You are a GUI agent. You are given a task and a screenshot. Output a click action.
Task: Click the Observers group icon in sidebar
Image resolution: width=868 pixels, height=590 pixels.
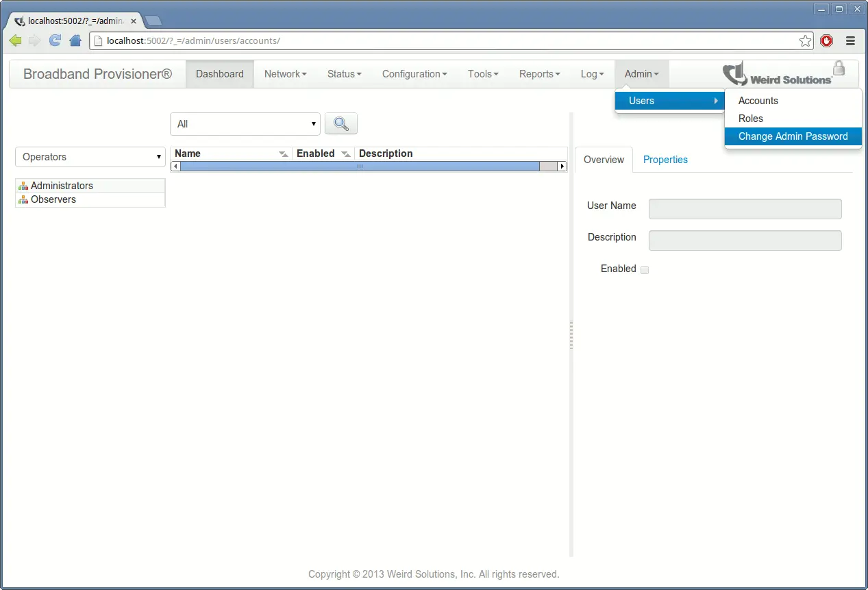(x=23, y=199)
